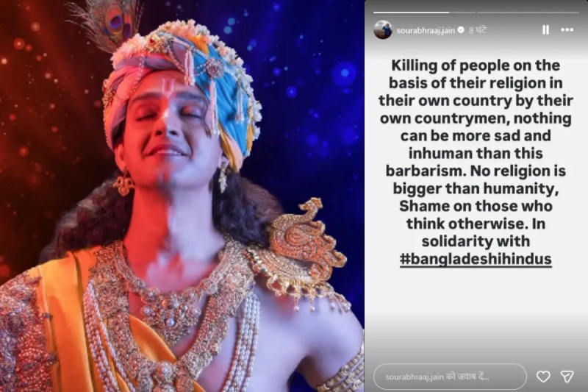
Task: Pause the story with the pause icon
Action: click(x=545, y=30)
